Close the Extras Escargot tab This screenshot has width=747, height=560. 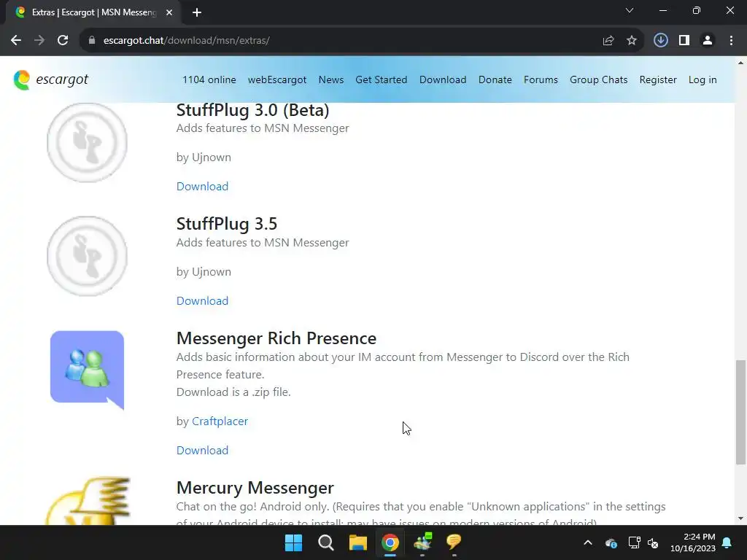click(169, 12)
